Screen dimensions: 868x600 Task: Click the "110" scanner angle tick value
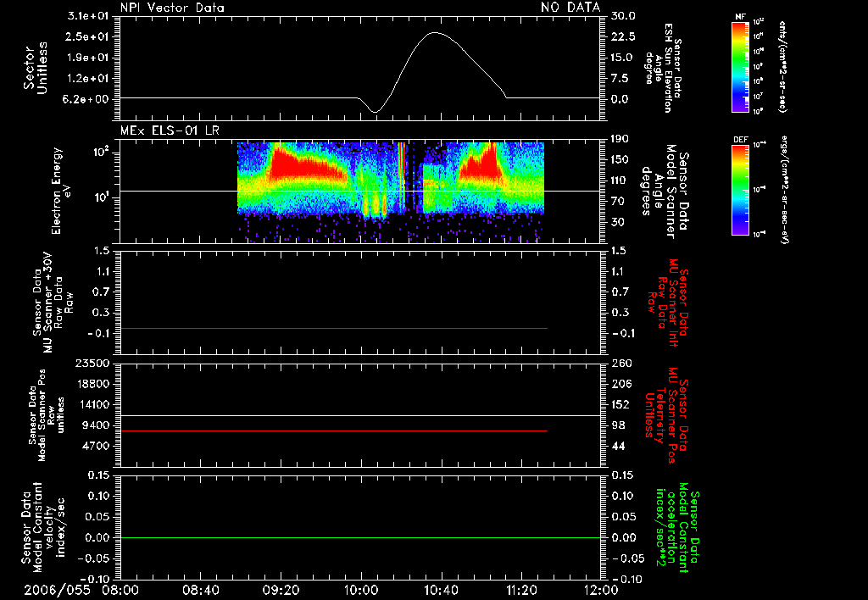click(620, 181)
